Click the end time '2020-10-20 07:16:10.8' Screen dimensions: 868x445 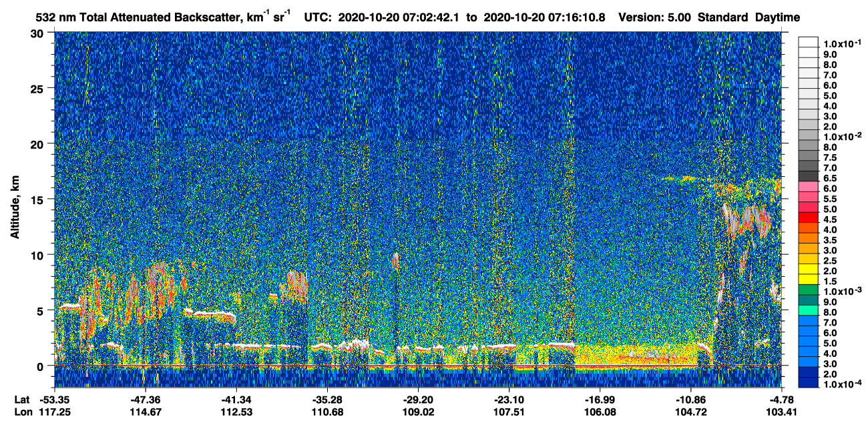click(x=544, y=17)
